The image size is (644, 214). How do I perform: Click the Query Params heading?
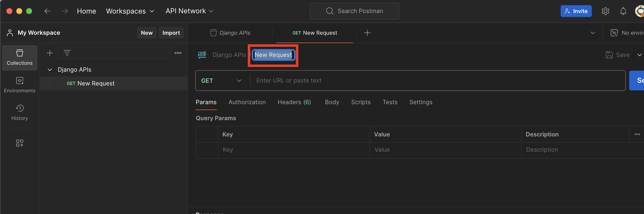tap(216, 118)
